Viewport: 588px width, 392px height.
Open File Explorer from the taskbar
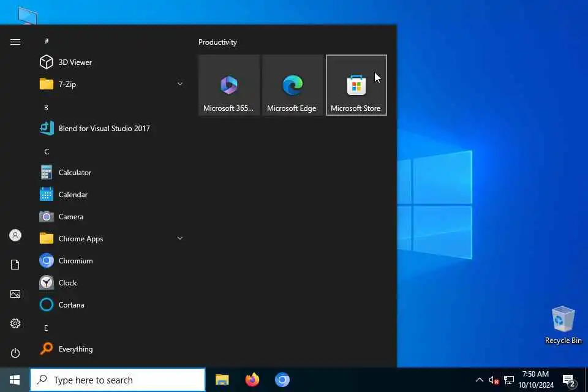pos(222,380)
